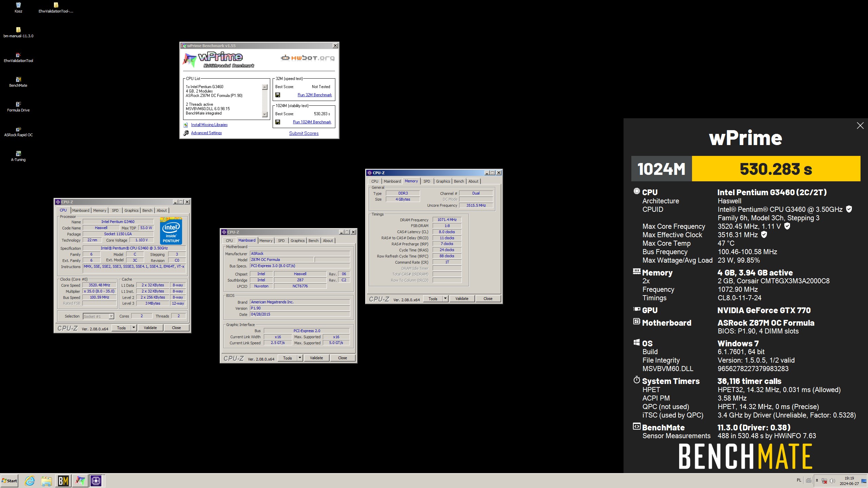Screen dimensions: 868x488
Task: Open Bench tab in Memory CPU-Z window
Action: point(459,181)
